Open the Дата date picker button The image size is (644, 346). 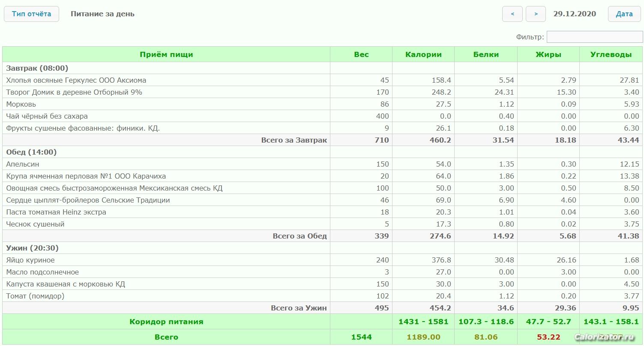624,14
